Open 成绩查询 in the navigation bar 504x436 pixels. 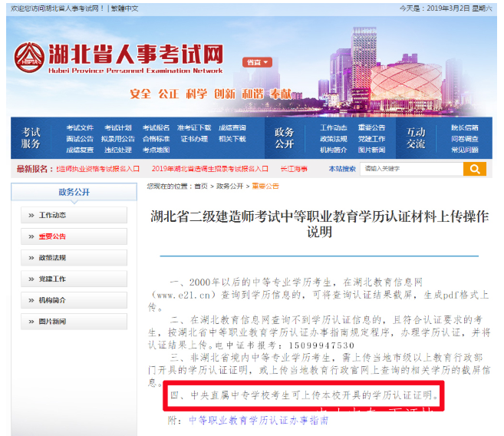coord(232,127)
